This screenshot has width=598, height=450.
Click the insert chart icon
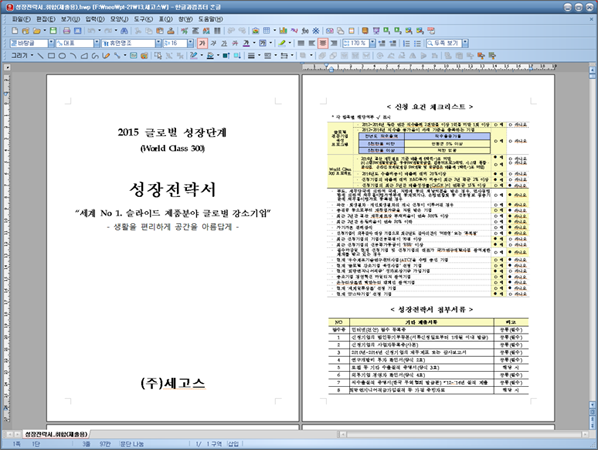pos(283,31)
